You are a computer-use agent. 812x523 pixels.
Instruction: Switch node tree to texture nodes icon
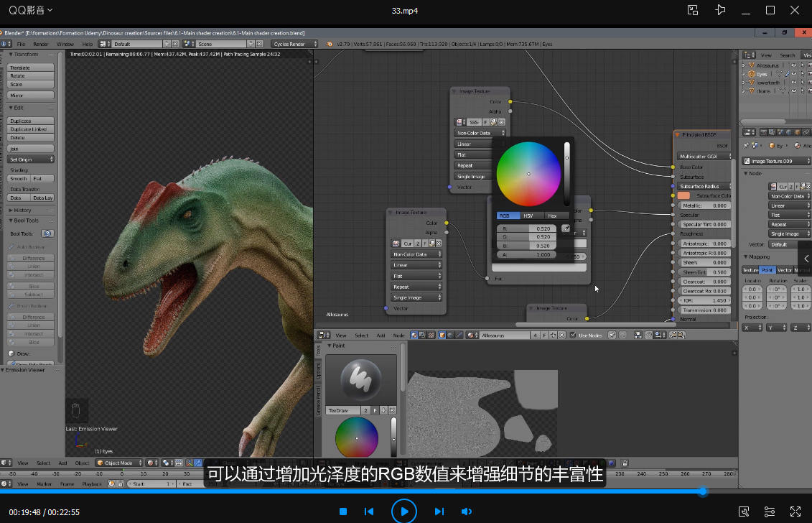coord(431,335)
